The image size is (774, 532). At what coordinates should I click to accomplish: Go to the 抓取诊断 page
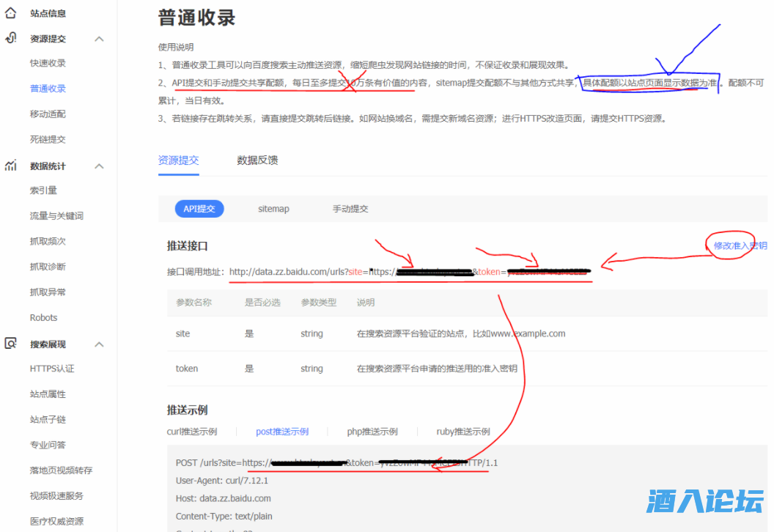point(48,267)
